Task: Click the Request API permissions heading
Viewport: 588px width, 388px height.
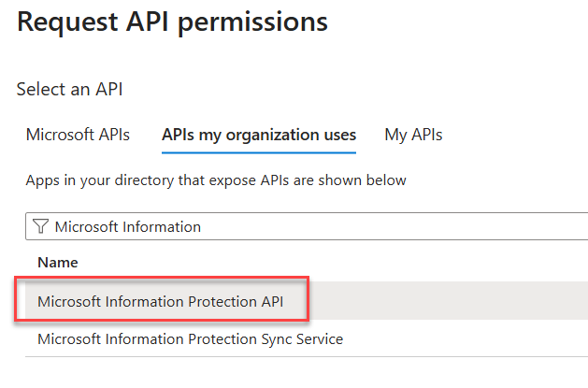Action: [172, 22]
